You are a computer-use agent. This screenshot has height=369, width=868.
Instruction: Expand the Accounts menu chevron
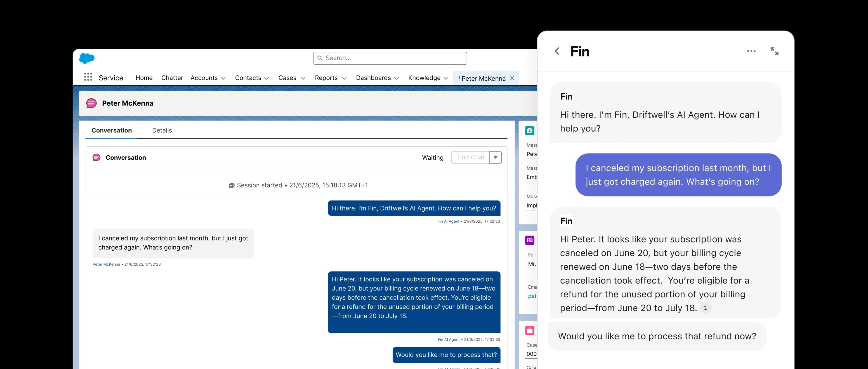click(223, 78)
